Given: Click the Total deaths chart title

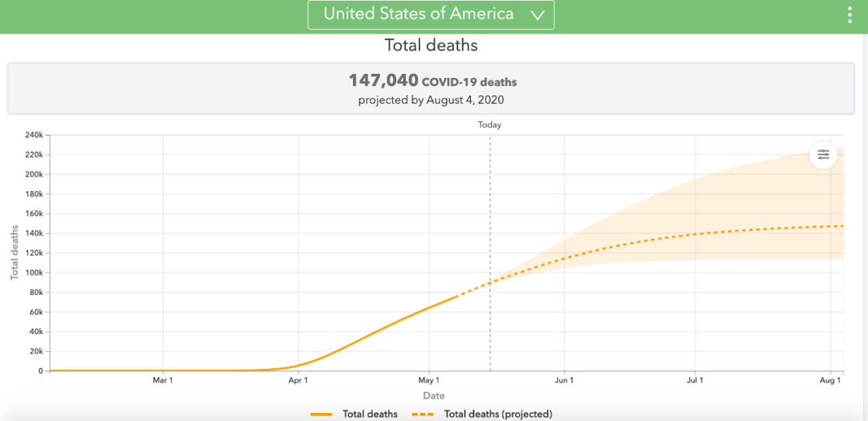Looking at the screenshot, I should 431,45.
